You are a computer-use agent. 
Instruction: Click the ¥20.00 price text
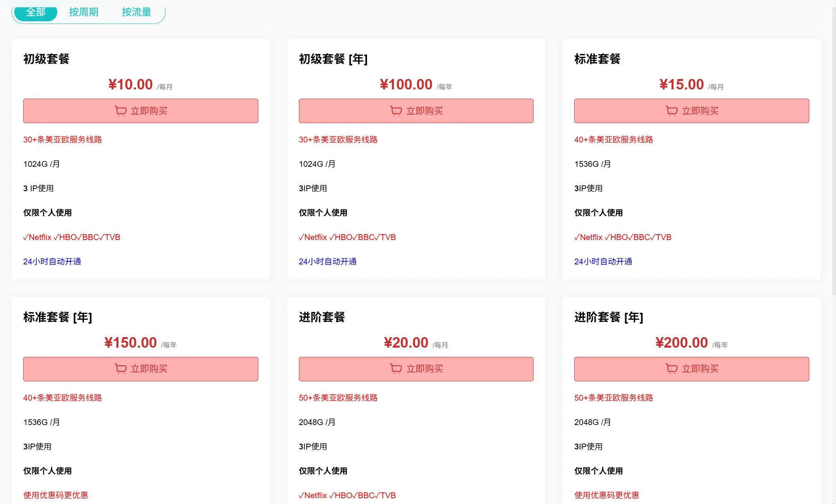tap(406, 343)
